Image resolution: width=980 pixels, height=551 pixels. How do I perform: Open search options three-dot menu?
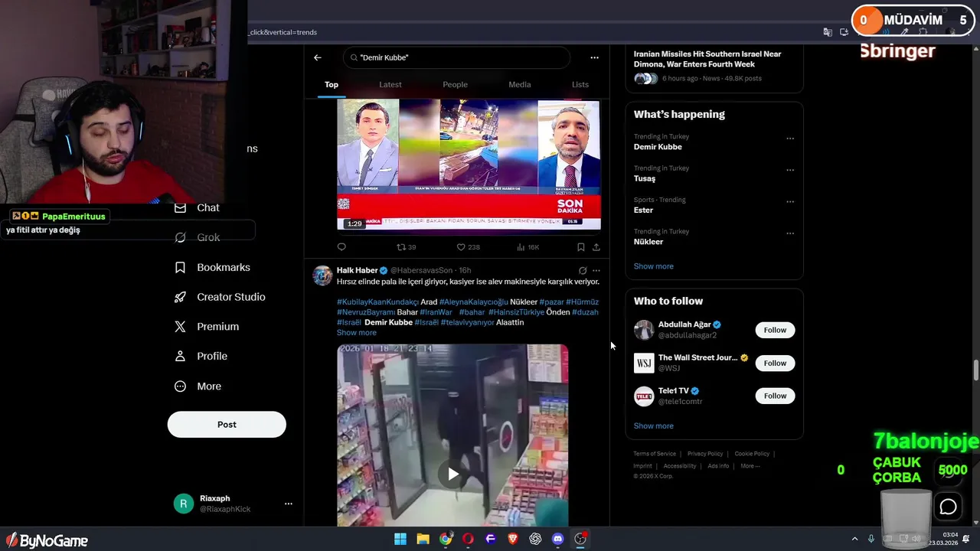(594, 57)
